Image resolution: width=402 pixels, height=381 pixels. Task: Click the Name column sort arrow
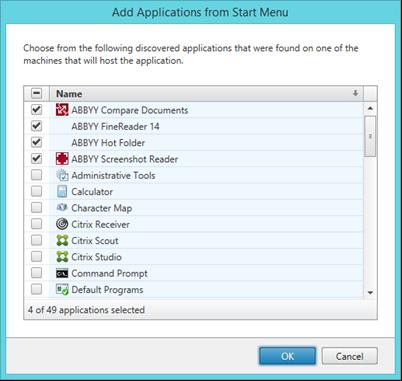tap(355, 93)
